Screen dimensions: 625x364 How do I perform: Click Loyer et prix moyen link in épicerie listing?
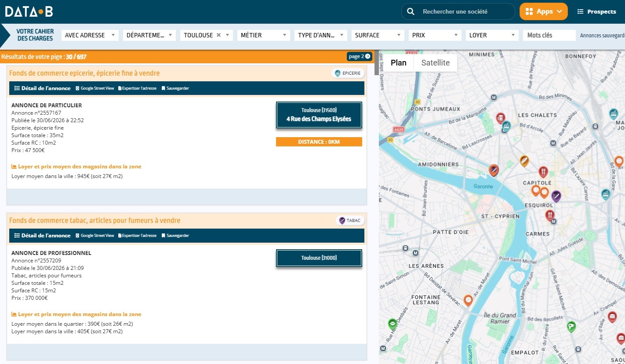click(76, 167)
